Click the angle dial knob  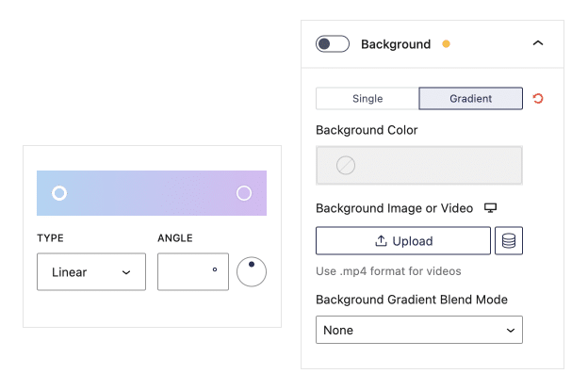point(252,265)
